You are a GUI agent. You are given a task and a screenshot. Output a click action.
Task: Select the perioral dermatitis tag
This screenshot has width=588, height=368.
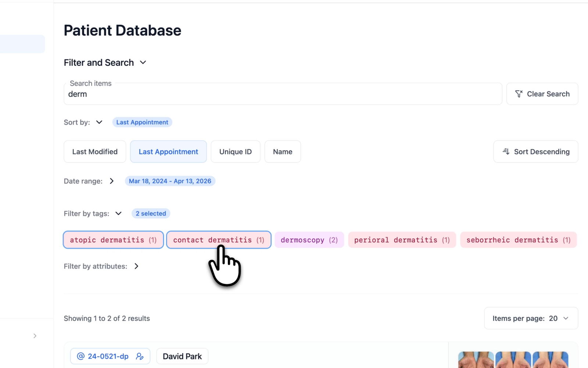pyautogui.click(x=402, y=240)
